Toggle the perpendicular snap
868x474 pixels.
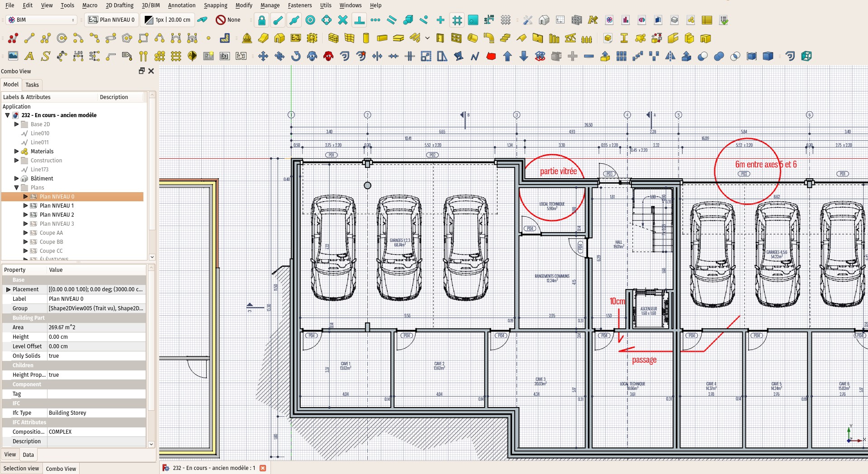(359, 20)
